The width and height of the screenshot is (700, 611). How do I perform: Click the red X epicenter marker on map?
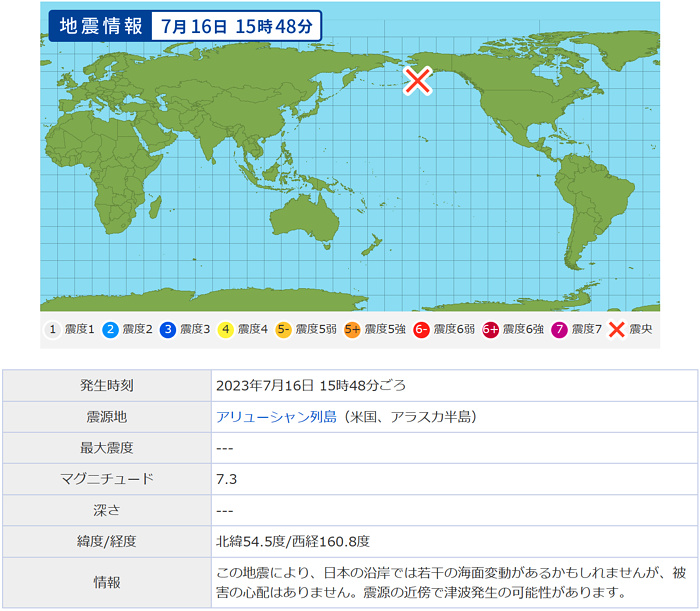click(417, 81)
